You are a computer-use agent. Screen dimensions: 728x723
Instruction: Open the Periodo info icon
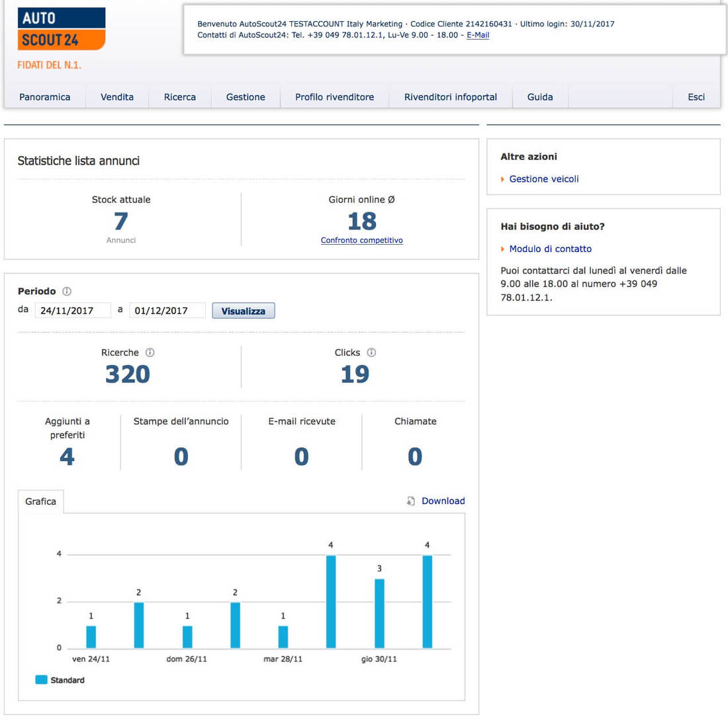tap(67, 292)
